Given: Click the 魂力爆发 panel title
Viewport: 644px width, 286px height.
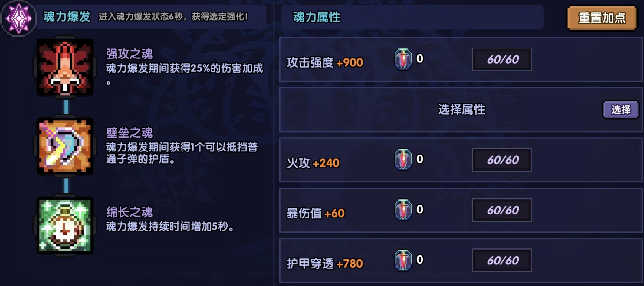Looking at the screenshot, I should click(x=67, y=17).
